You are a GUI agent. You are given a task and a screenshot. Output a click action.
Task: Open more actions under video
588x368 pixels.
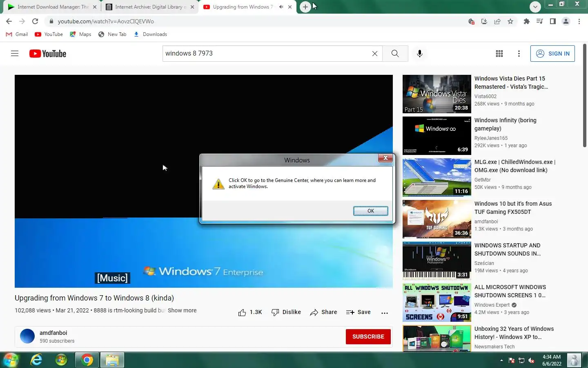click(x=385, y=313)
